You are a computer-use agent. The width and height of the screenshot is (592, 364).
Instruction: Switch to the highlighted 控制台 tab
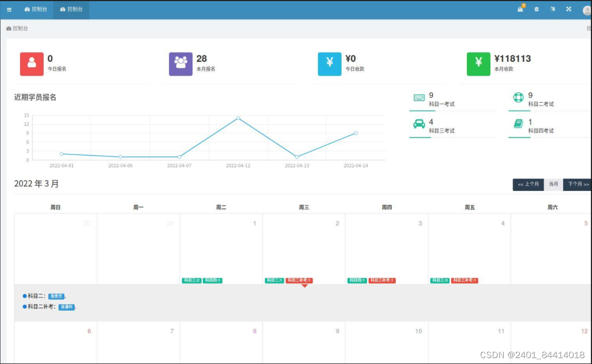coord(71,9)
